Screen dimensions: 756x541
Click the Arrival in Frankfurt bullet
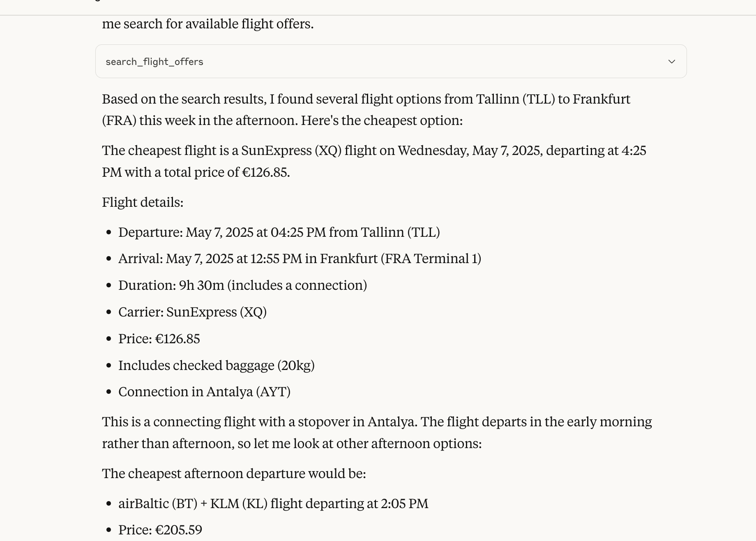tap(300, 259)
